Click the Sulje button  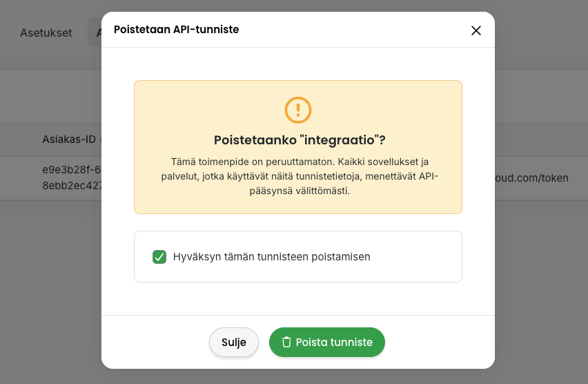coord(234,342)
